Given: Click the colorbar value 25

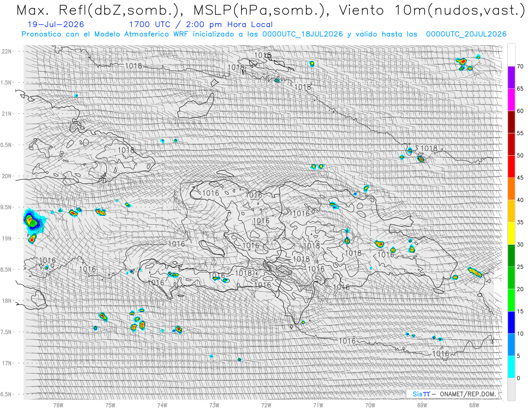Looking at the screenshot, I should point(520,267).
